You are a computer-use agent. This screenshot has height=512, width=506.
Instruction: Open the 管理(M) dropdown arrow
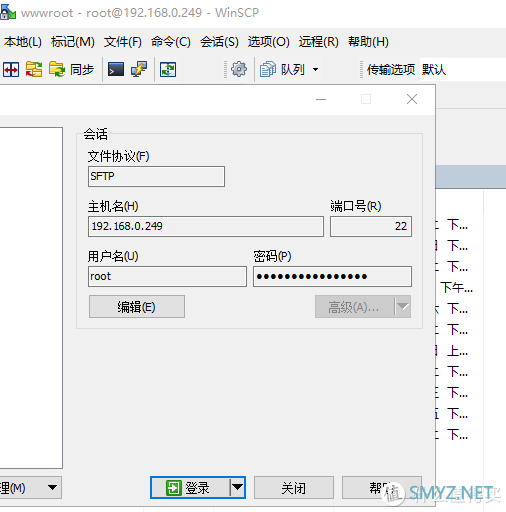[52, 488]
